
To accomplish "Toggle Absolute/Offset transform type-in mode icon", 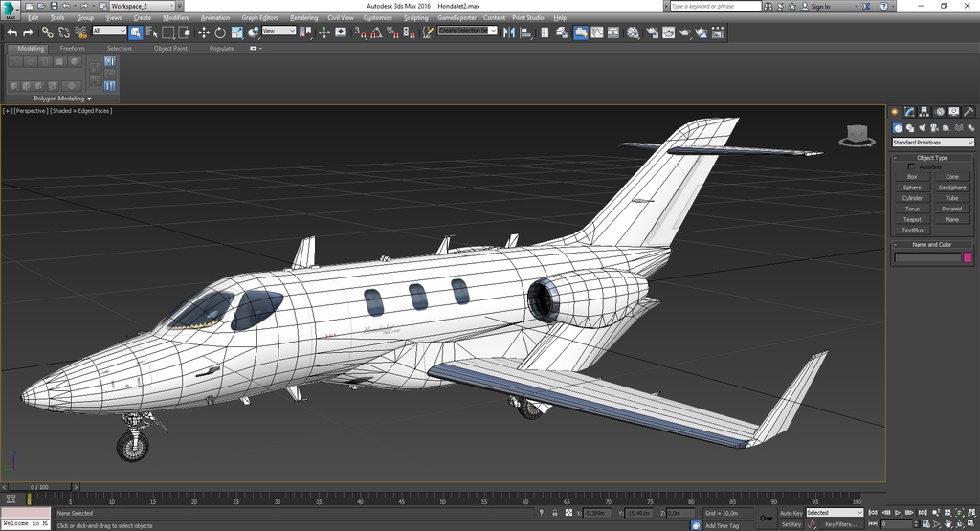I will (568, 512).
